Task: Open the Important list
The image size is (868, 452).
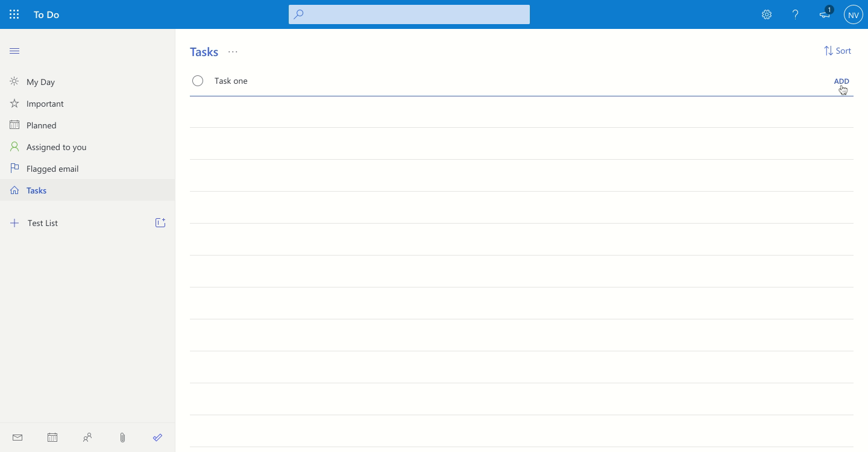Action: click(87, 104)
